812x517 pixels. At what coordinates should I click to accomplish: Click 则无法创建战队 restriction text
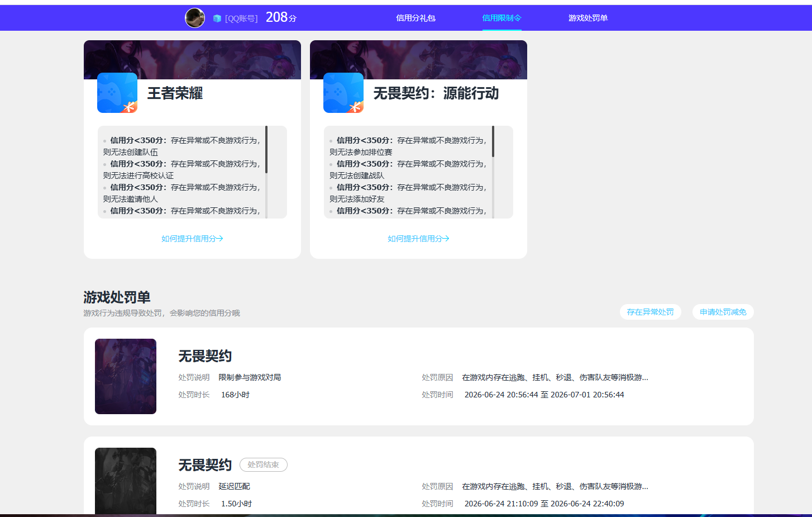(x=357, y=176)
